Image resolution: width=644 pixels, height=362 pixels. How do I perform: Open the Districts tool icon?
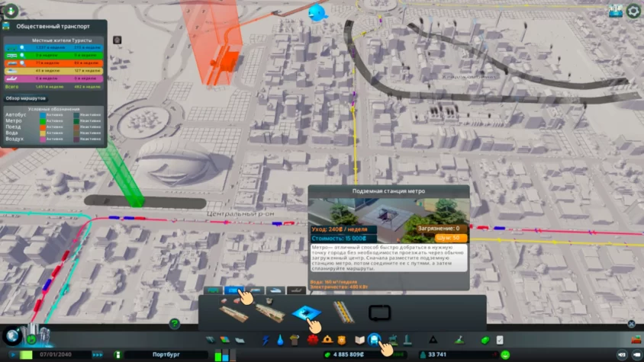point(240,340)
